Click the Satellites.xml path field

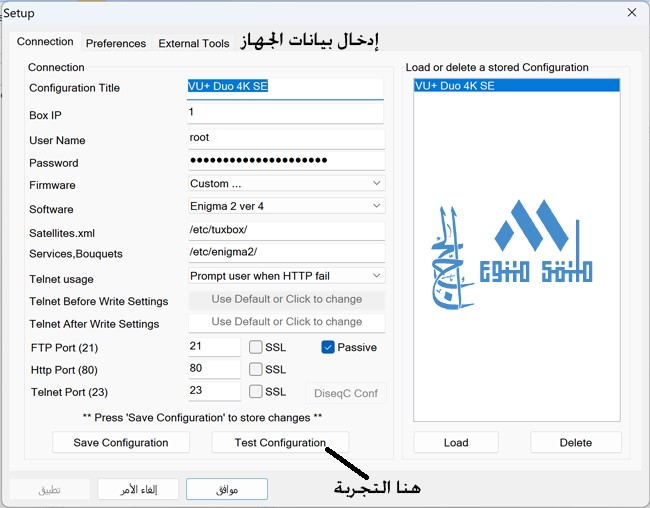coord(286,231)
